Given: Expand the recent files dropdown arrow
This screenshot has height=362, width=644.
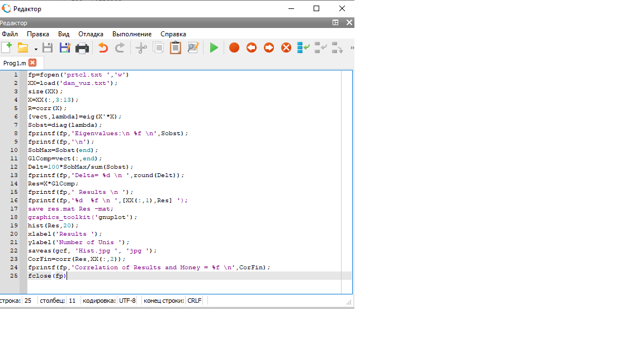Looking at the screenshot, I should 36,49.
